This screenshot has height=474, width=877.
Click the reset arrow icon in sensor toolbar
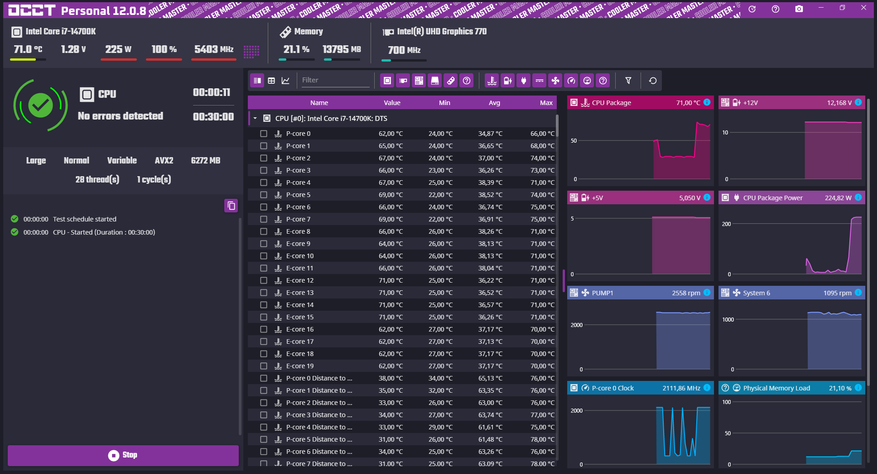pos(653,80)
